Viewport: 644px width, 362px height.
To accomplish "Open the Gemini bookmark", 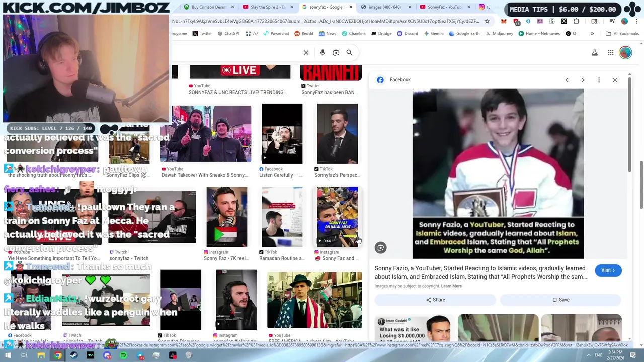I will 434,34.
